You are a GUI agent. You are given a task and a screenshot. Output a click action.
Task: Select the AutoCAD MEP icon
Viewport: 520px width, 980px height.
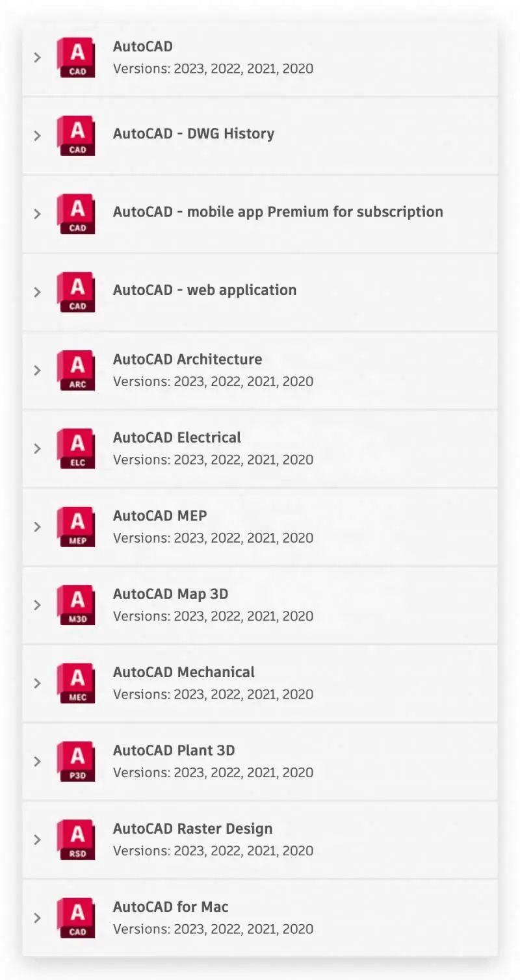pos(75,526)
